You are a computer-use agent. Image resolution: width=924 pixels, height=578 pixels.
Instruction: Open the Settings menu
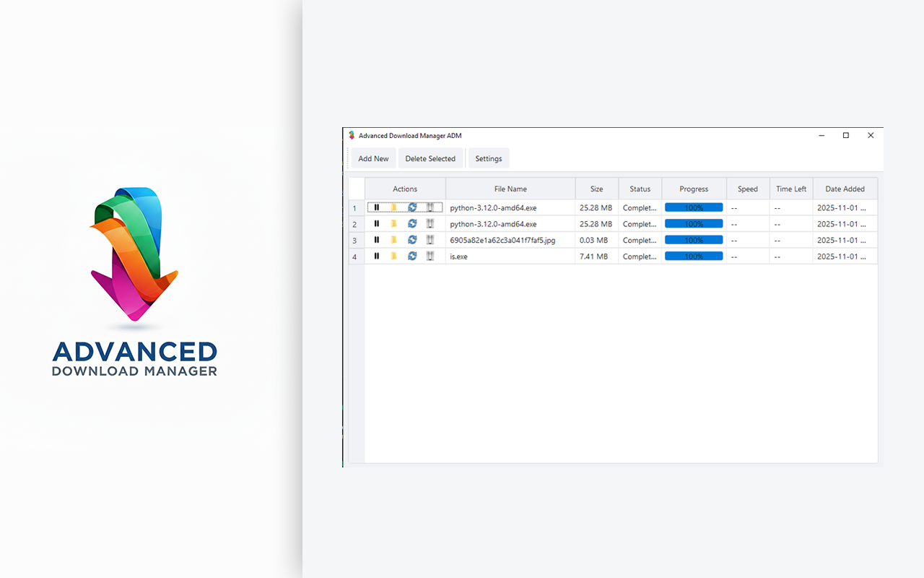(x=488, y=158)
